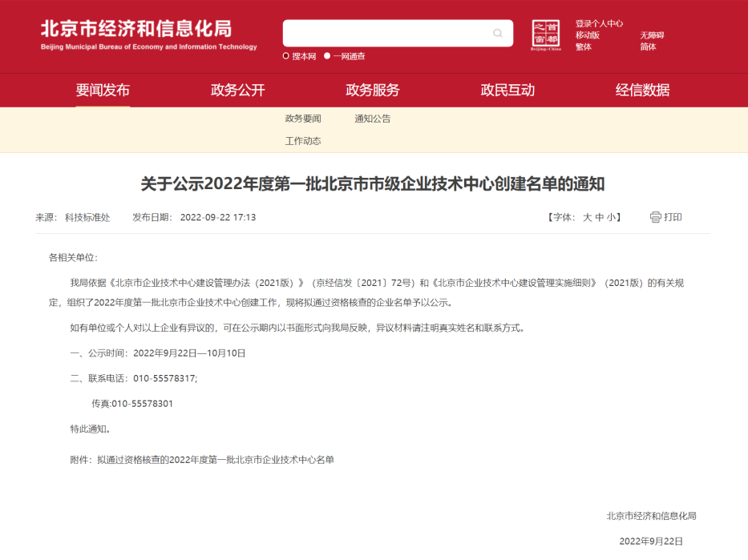Open 无障碍 accessibility mode
Screen dimensions: 748x560
652,35
